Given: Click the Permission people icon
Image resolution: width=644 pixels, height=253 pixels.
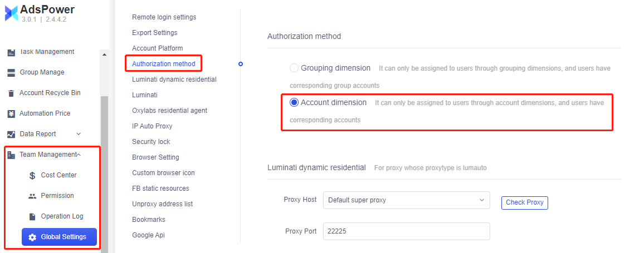Looking at the screenshot, I should point(32,196).
